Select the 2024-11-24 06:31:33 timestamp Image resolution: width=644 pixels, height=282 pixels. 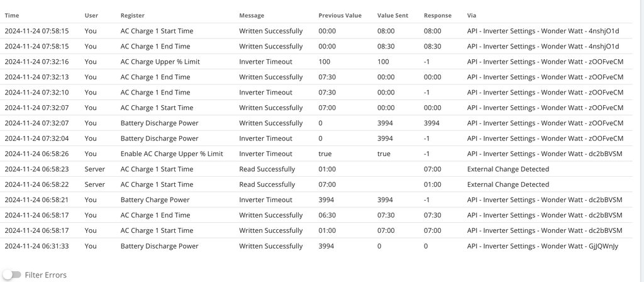[x=36, y=246]
